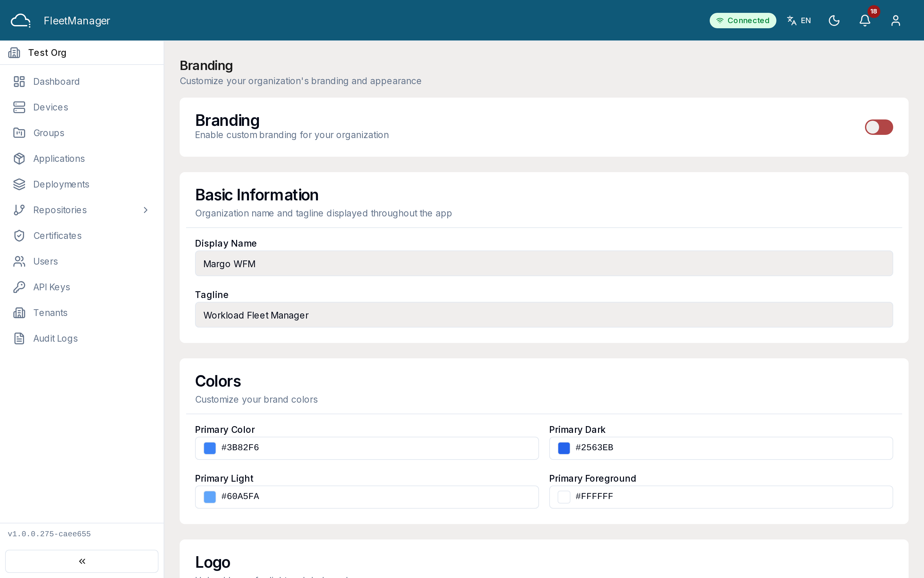Click the #2563EB hex value field
924x578 pixels.
point(721,448)
